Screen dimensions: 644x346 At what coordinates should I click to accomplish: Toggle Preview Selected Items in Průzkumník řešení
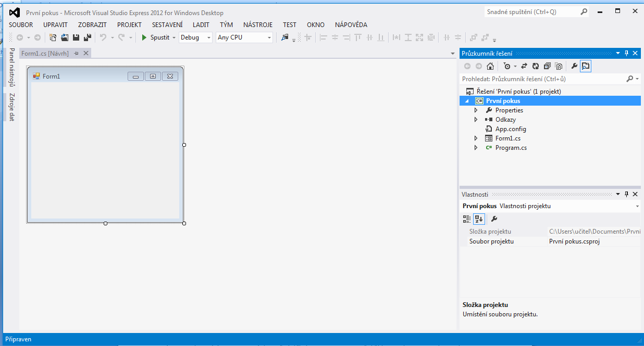click(586, 66)
